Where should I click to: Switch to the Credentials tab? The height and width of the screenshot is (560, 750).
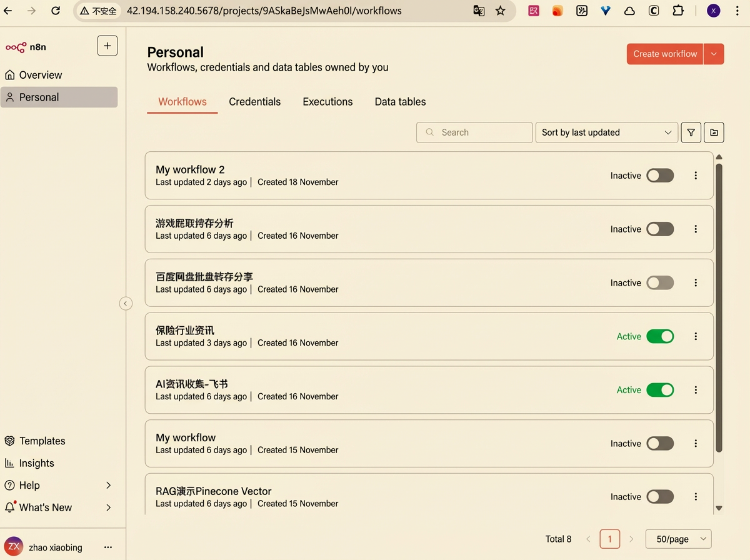pos(254,102)
